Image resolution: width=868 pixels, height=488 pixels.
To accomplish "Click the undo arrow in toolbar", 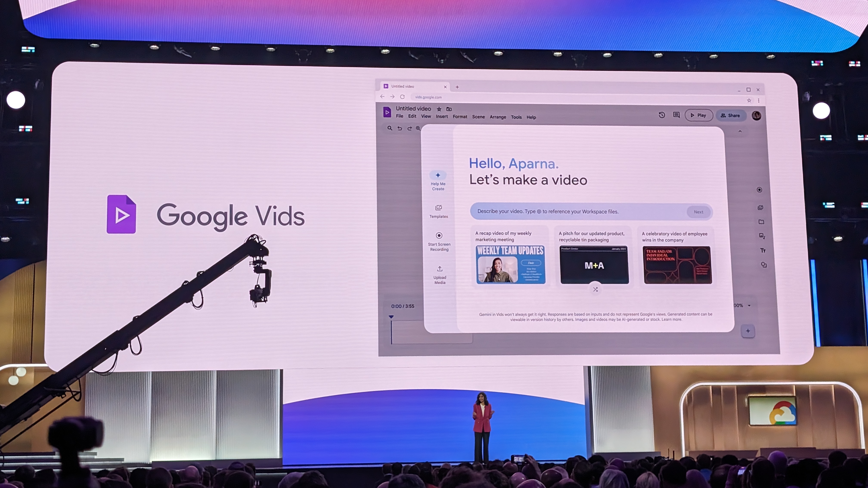I will [x=400, y=128].
